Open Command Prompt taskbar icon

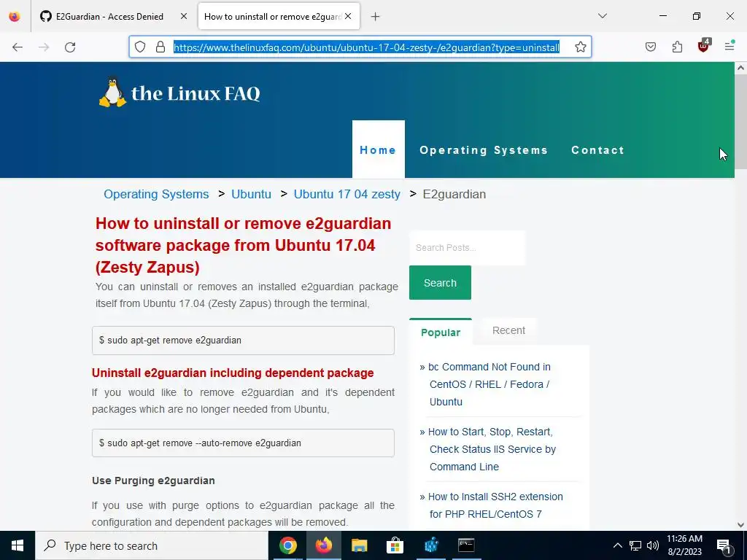(x=466, y=545)
